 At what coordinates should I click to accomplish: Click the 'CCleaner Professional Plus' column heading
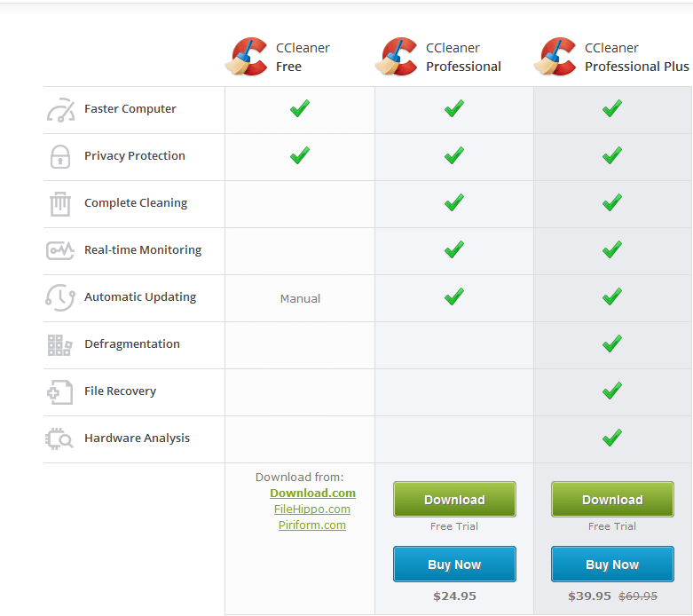(x=637, y=57)
